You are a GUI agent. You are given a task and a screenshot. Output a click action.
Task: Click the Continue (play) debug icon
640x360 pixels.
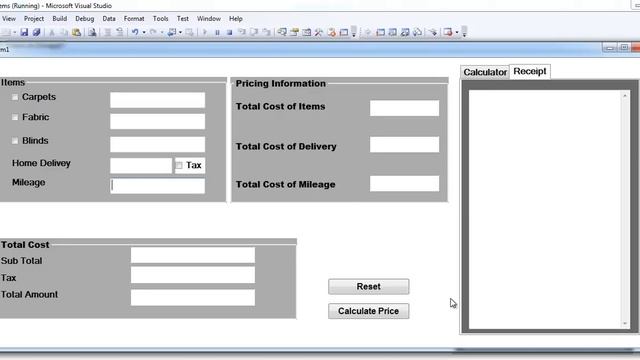coord(205,32)
